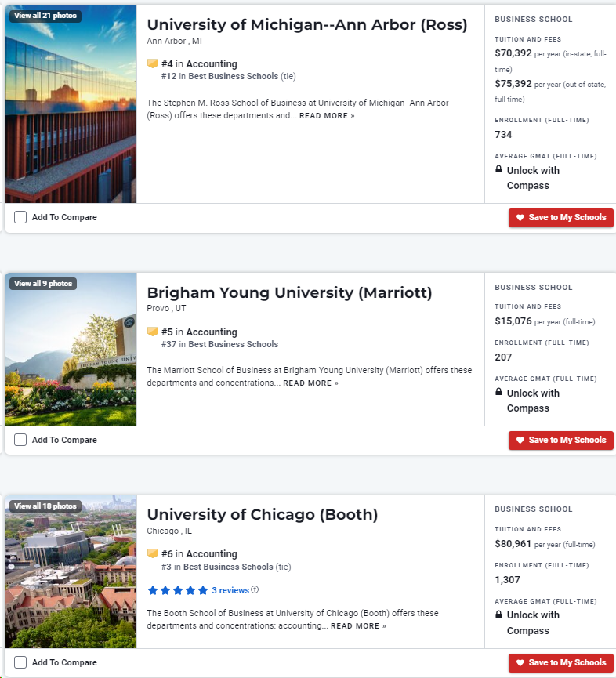616x678 pixels.
Task: Expand READ MORE on Marriott School description
Action: [310, 383]
